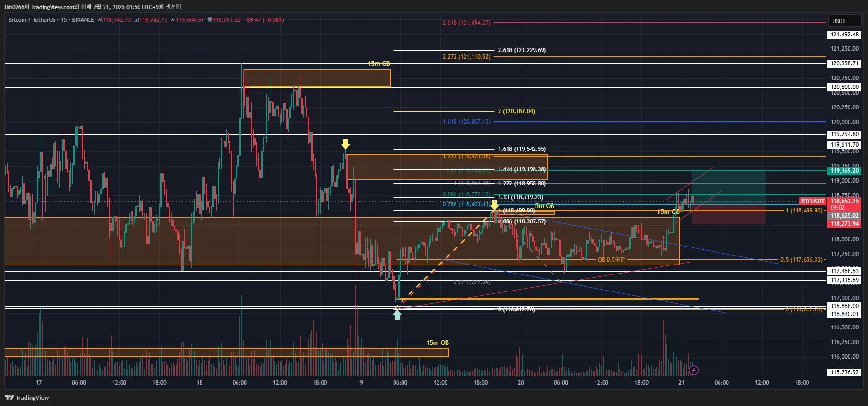
Task: Click date label 21 on the time axis
Action: 681,383
